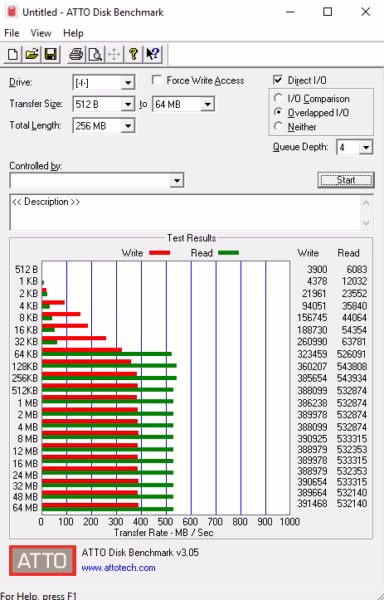Expand the Drive selection dropdown

[x=128, y=83]
